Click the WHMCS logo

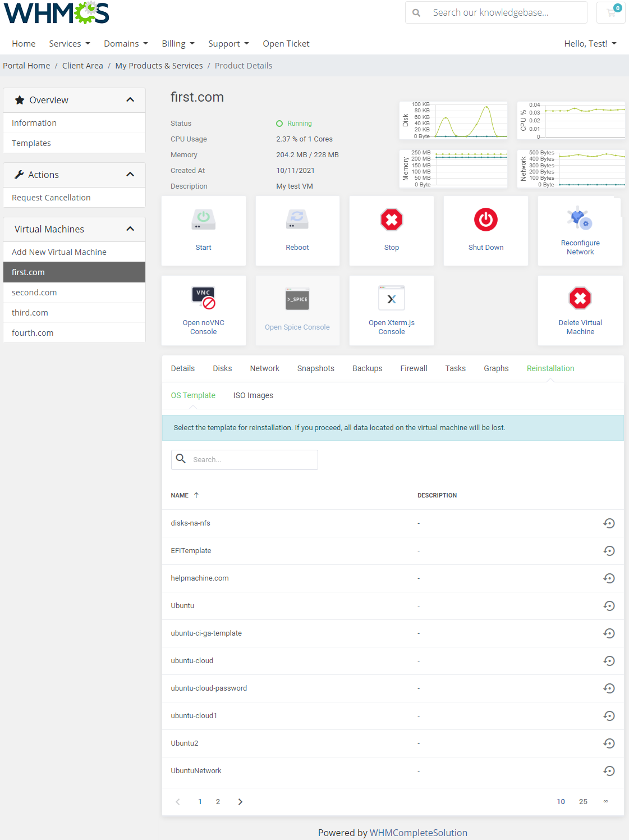[x=56, y=13]
